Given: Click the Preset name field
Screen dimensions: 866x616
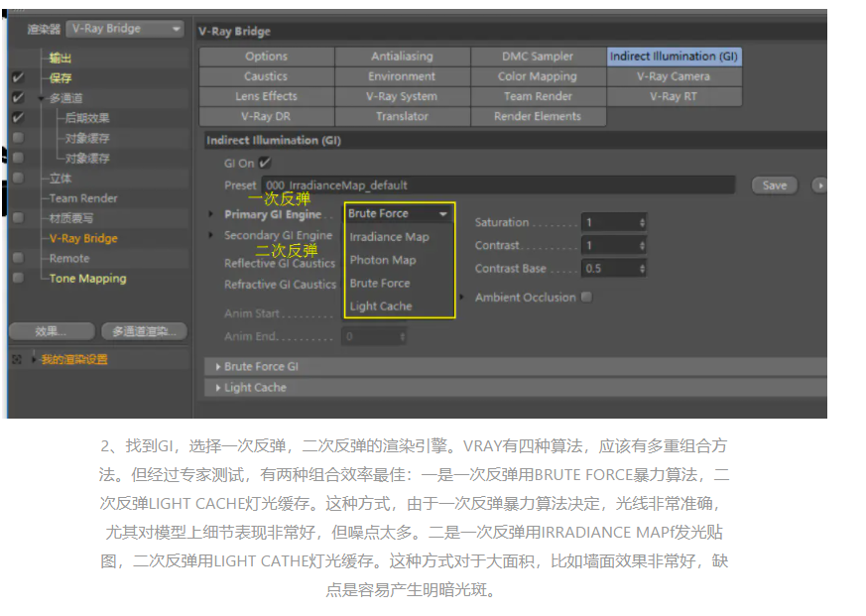Looking at the screenshot, I should coord(499,185).
